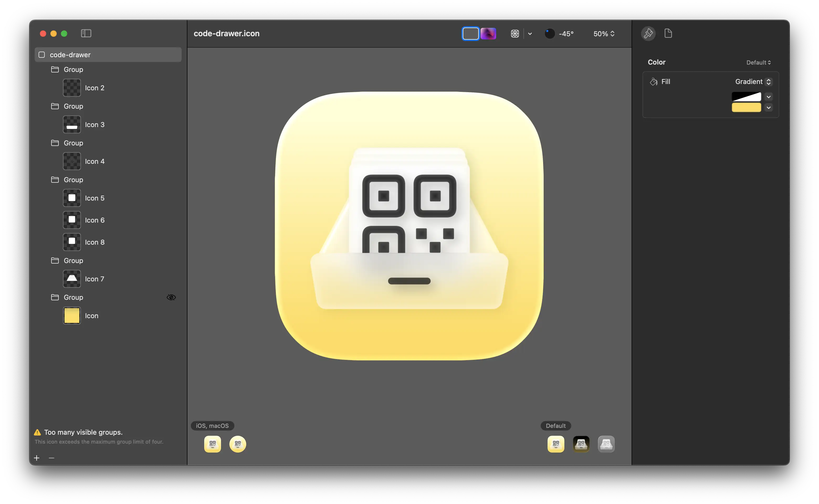Screen dimensions: 819x504
Task: Click folder icon of Group above Icon 7
Action: click(x=55, y=260)
